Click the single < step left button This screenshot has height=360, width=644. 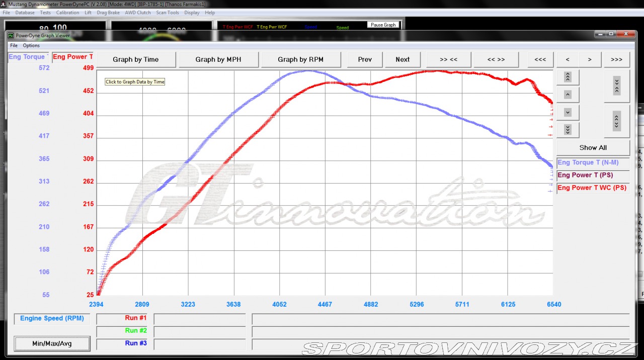568,59
